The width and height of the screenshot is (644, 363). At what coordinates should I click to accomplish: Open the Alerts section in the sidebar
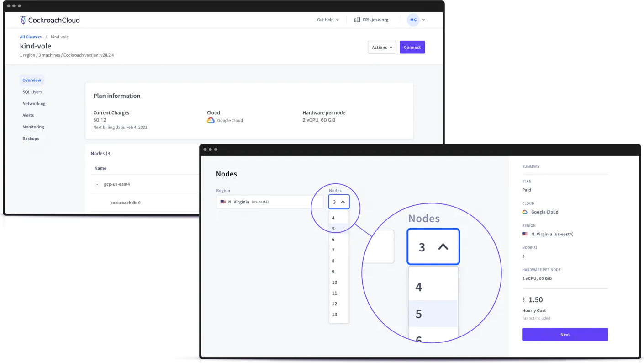tap(28, 115)
